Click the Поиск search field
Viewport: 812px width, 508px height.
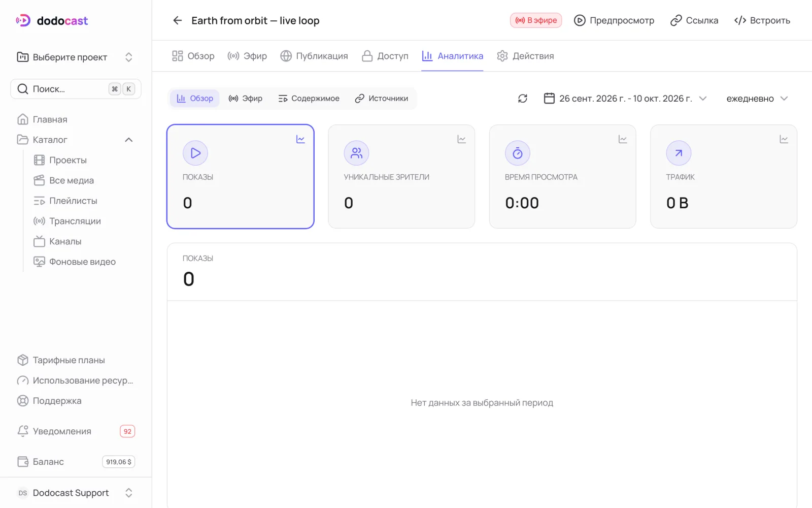tap(76, 89)
